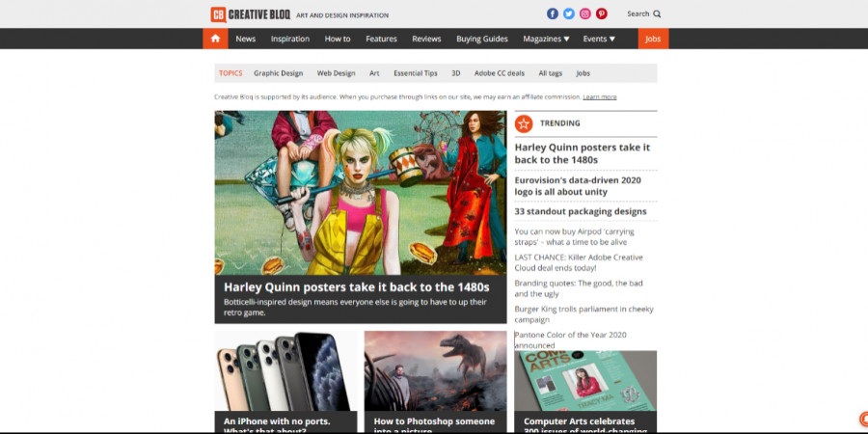Click An iPhone with no ports headline
Screen dimensions: 868x434
pos(277,426)
